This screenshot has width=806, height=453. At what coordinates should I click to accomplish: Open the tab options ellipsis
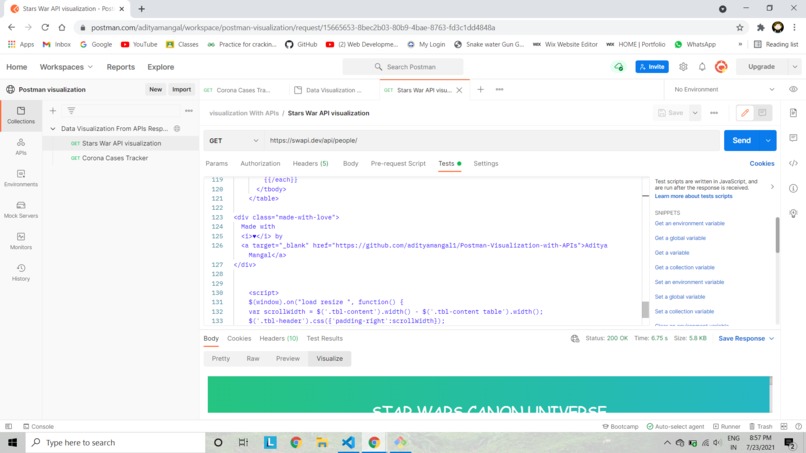(499, 89)
